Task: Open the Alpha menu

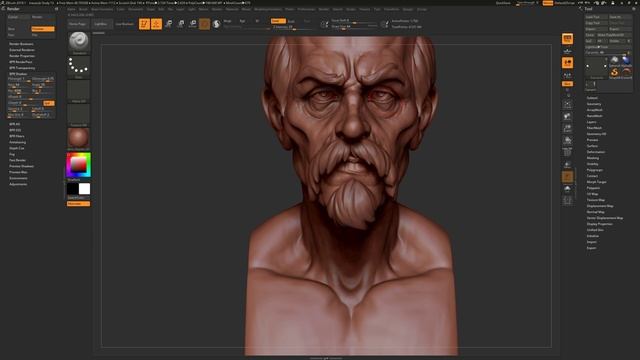Action: point(71,9)
